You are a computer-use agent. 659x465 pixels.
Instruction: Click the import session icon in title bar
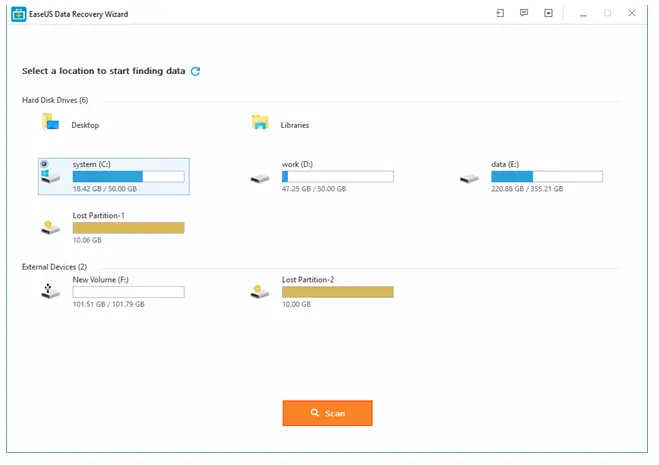(500, 13)
